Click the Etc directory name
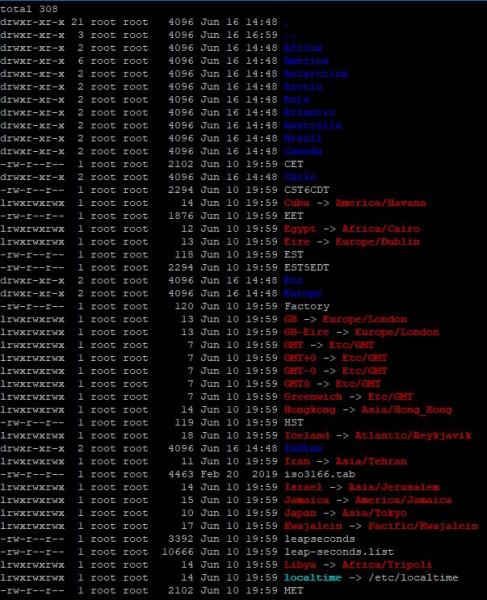Screen dimensions: 487x600 pyautogui.click(x=293, y=281)
